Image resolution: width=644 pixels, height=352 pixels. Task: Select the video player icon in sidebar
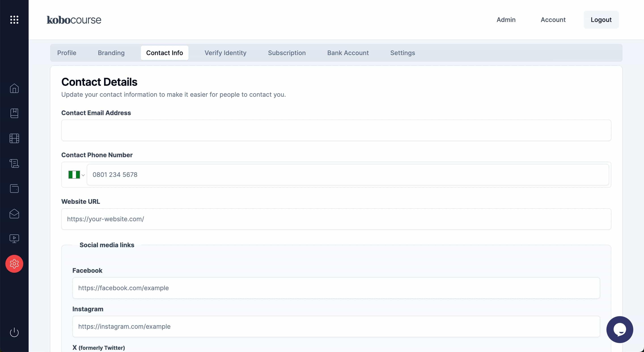[14, 238]
